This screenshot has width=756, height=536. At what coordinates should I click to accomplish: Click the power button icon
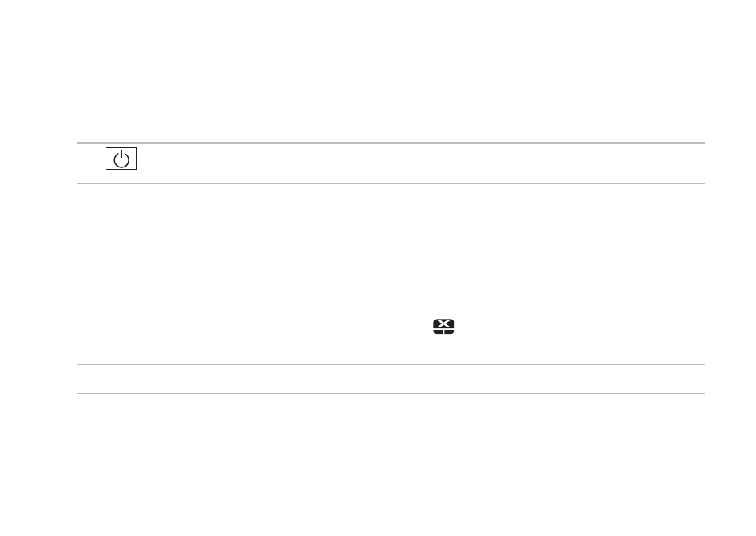[121, 159]
